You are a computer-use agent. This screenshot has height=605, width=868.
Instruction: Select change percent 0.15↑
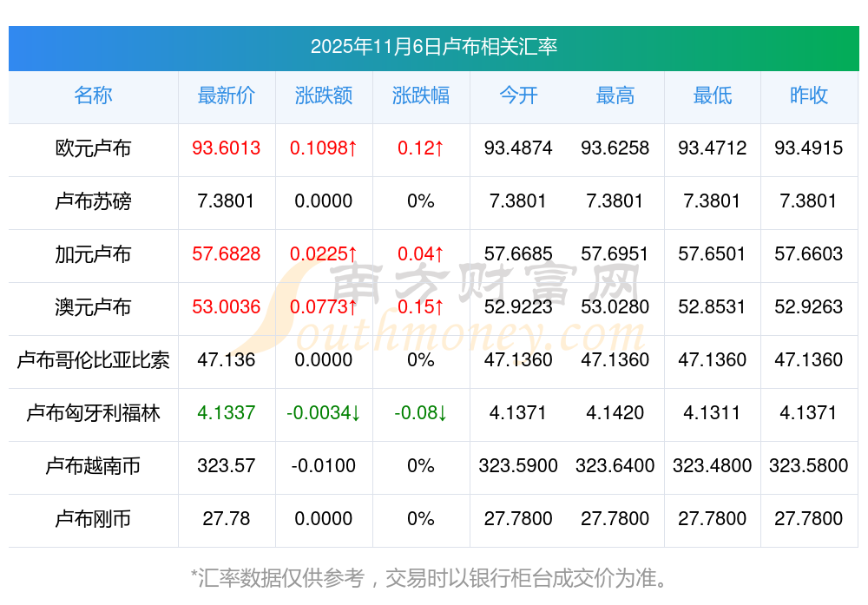pyautogui.click(x=421, y=306)
